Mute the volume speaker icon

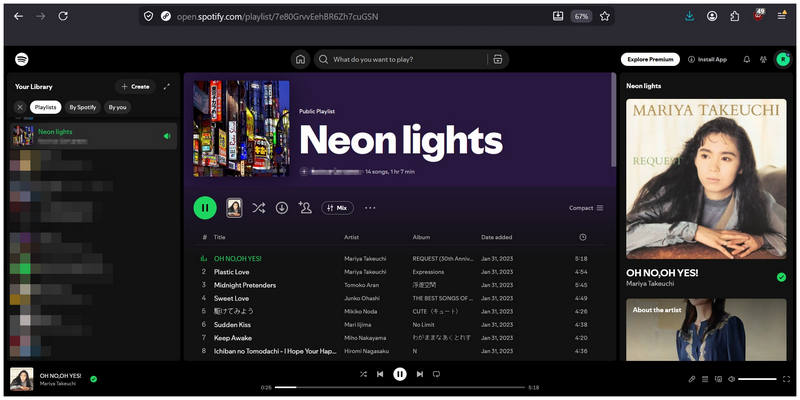(732, 379)
